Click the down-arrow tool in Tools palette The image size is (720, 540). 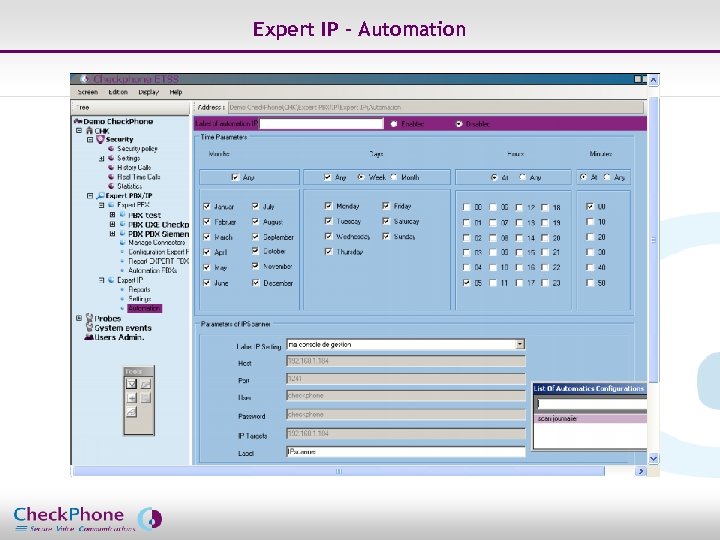point(131,384)
